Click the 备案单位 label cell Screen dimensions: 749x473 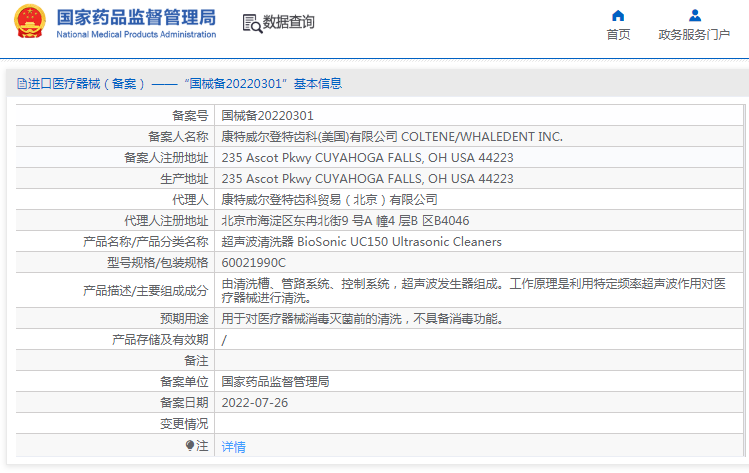point(184,382)
